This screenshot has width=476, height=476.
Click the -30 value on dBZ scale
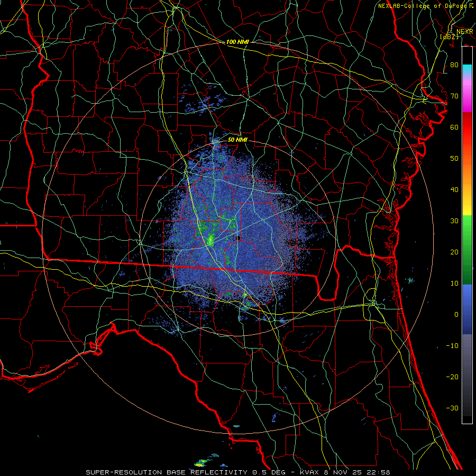click(x=452, y=408)
